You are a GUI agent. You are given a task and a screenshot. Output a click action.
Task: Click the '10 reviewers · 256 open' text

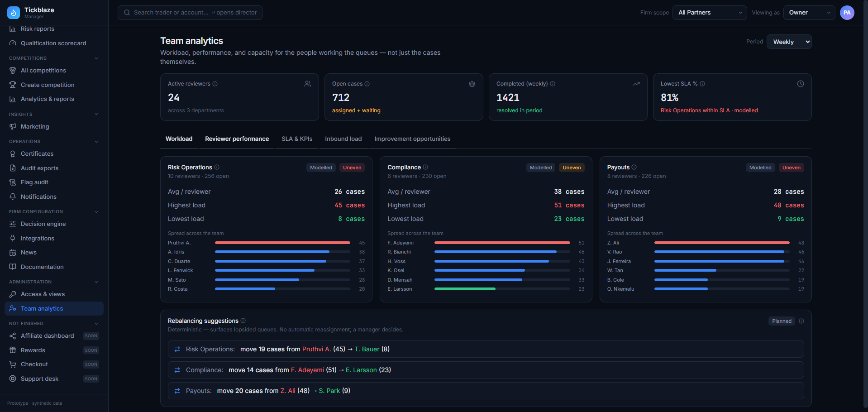(x=198, y=176)
